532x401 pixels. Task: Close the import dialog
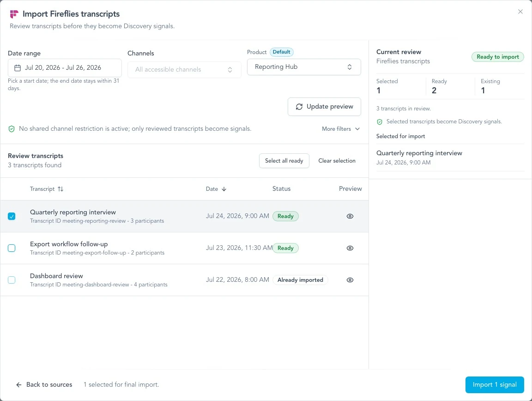pyautogui.click(x=520, y=12)
